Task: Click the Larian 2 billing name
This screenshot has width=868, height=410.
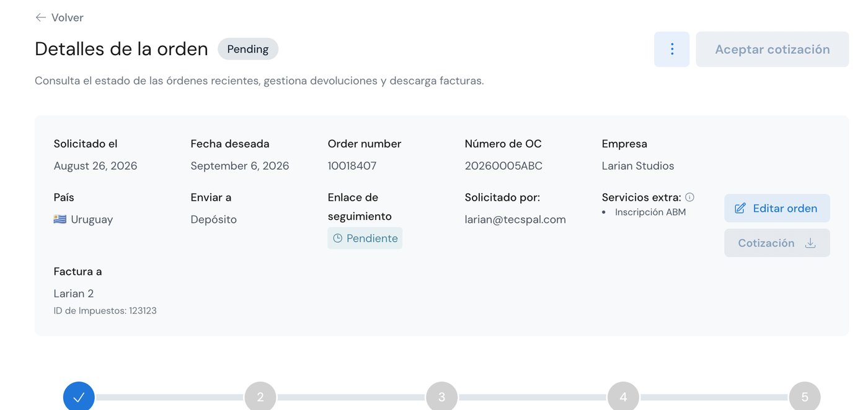Action: (x=74, y=294)
